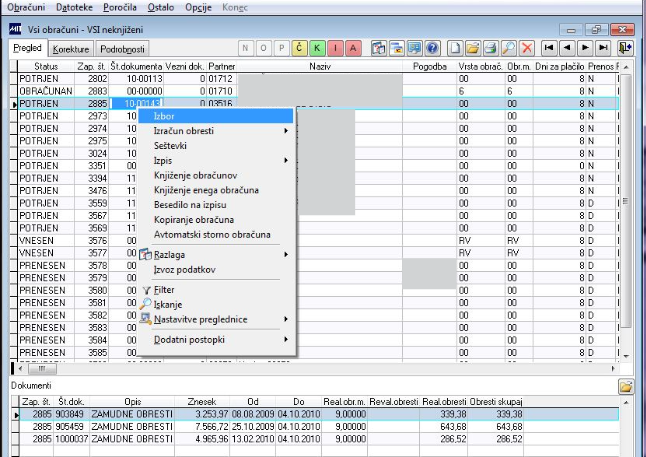Expand the Izpis submenu arrow
The image size is (646, 457).
[286, 160]
